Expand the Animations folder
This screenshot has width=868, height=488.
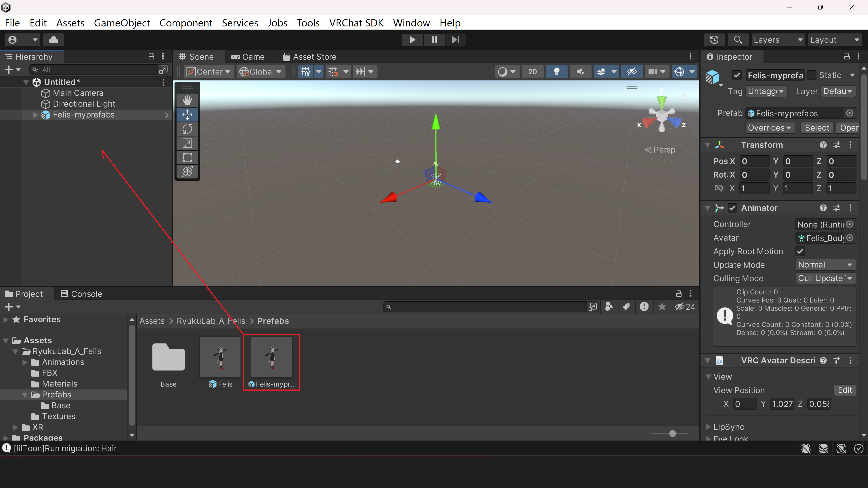point(25,362)
